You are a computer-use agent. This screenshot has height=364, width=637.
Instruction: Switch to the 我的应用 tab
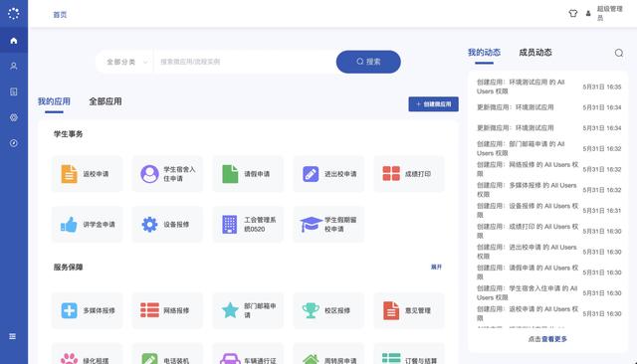point(54,101)
